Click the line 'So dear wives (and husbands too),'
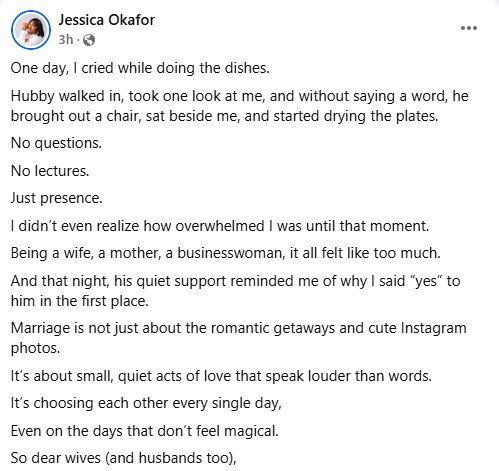The width and height of the screenshot is (499, 471). 124,458
